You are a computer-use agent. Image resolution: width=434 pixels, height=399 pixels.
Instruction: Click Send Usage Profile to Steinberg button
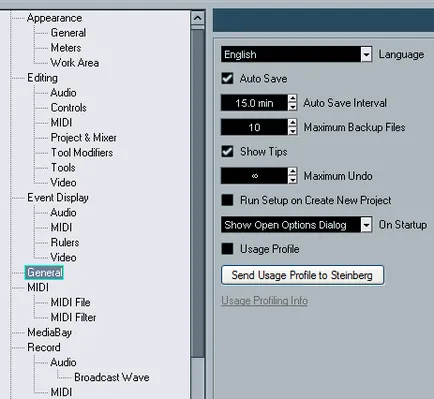click(302, 275)
